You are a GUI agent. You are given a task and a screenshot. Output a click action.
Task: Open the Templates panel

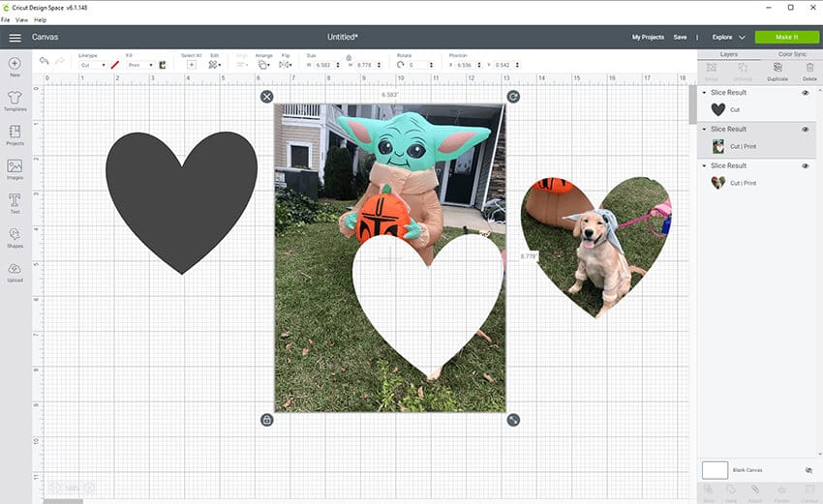pyautogui.click(x=15, y=98)
